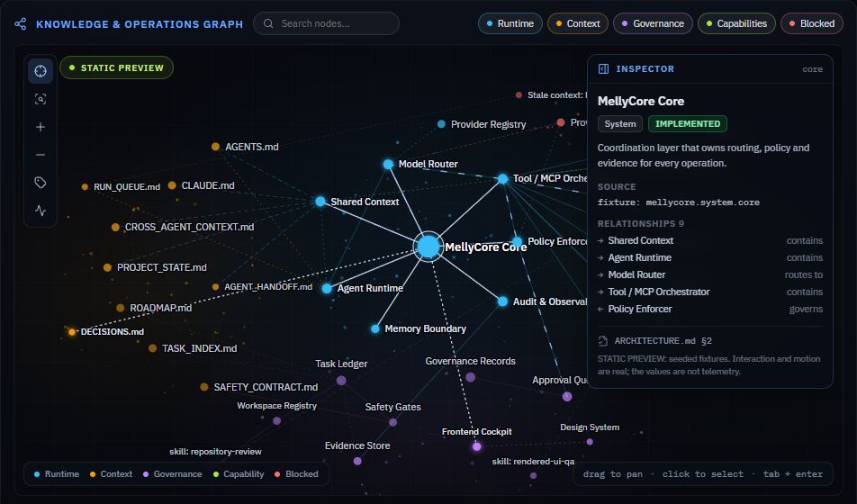Select the Evidence Store node

pos(357,462)
